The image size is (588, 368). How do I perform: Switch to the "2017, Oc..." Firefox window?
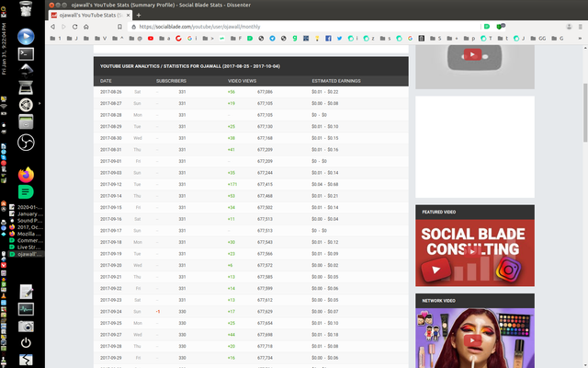27,227
